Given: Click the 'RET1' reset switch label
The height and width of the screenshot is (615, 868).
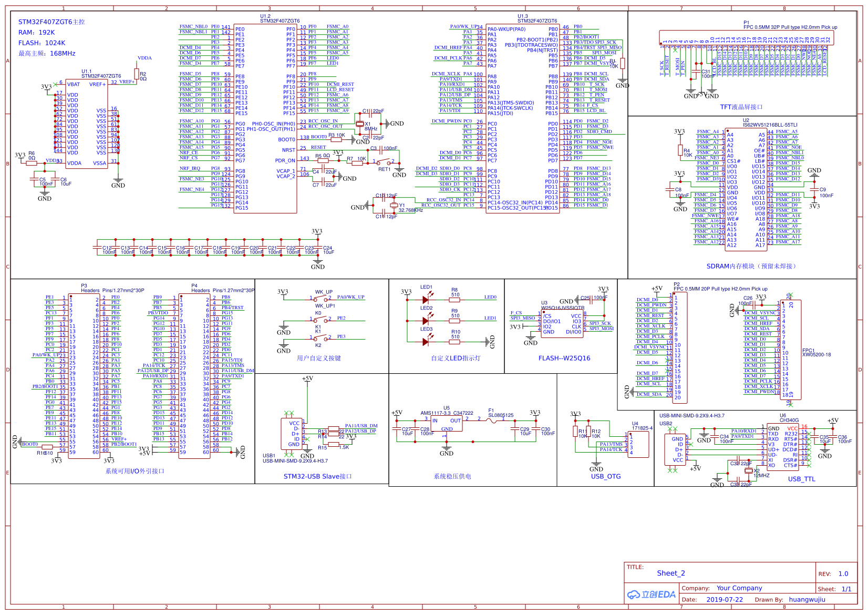Looking at the screenshot, I should tap(384, 169).
